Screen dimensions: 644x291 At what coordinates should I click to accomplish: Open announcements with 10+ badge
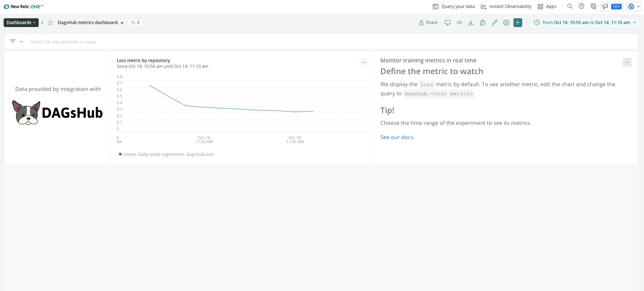pyautogui.click(x=612, y=7)
